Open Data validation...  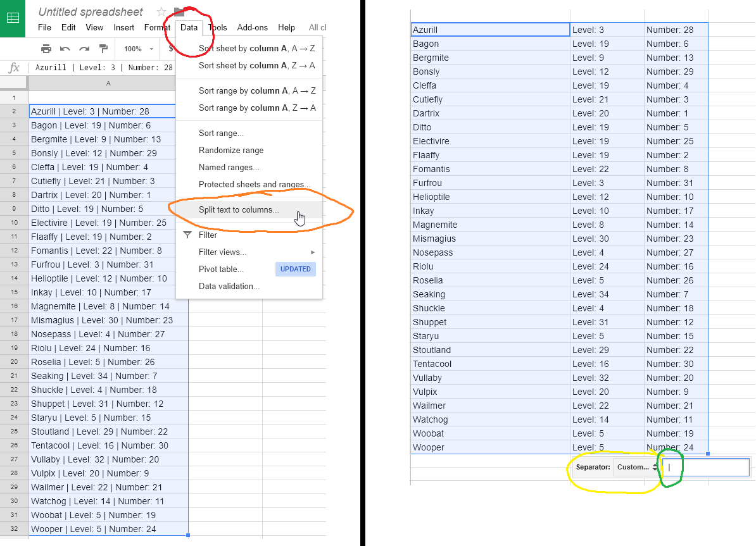(x=249, y=286)
